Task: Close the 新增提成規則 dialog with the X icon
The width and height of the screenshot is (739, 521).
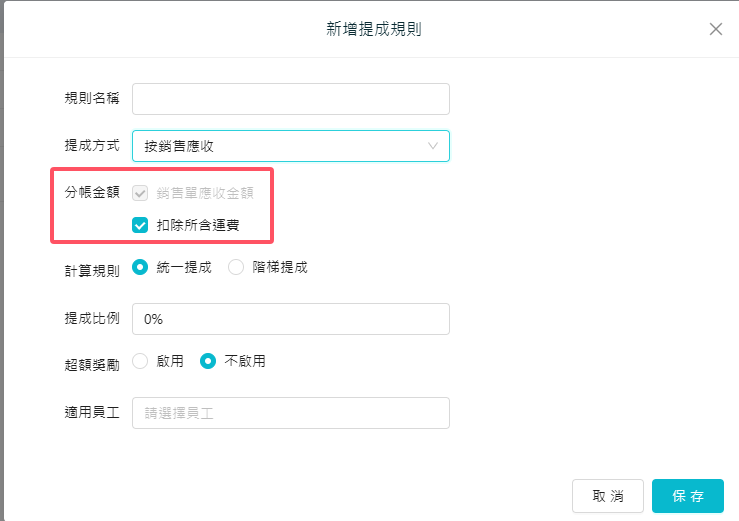Action: tap(716, 29)
